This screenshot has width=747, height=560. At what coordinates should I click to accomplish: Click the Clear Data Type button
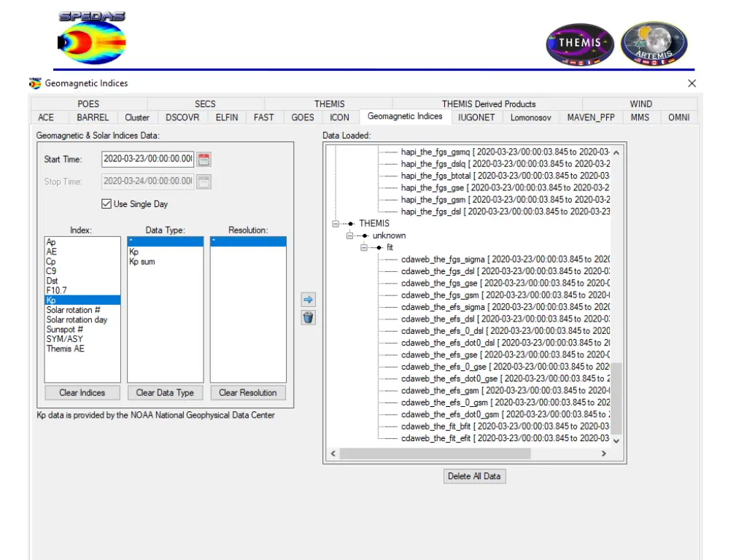(x=165, y=393)
